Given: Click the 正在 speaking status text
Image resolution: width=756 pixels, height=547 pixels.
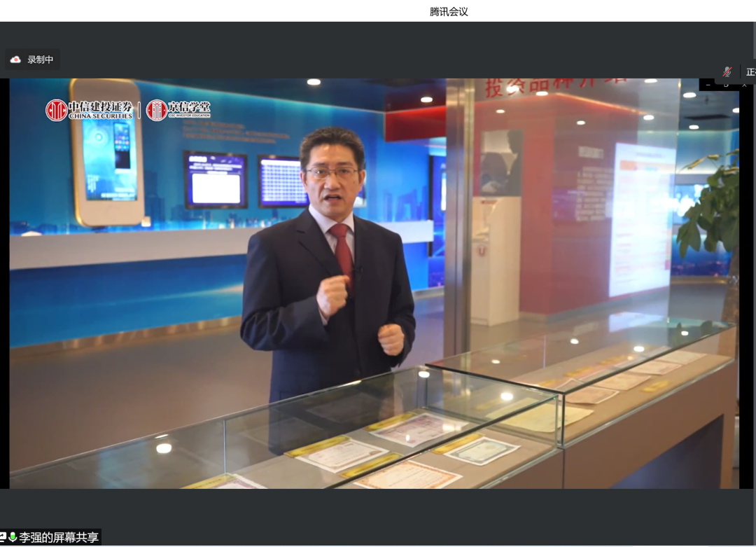Looking at the screenshot, I should 750,71.
